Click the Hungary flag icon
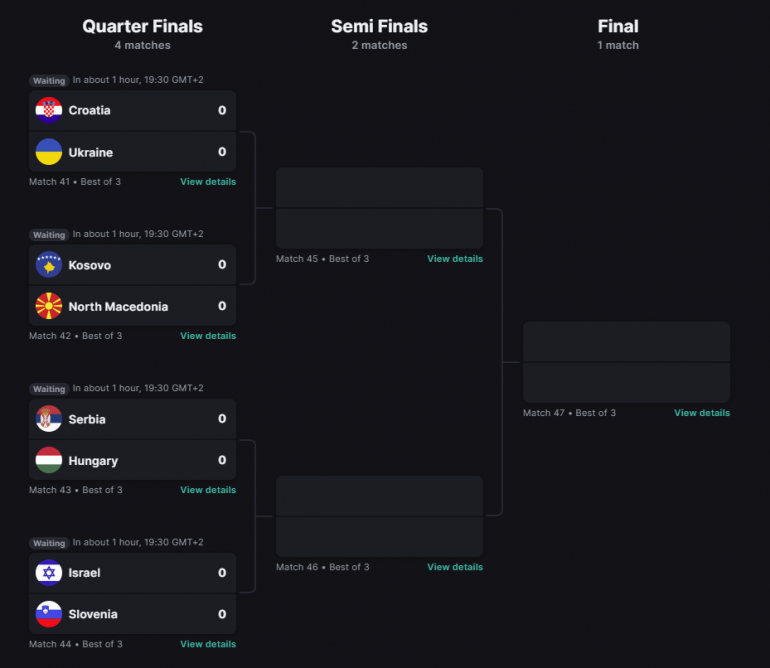770x668 pixels. click(x=49, y=460)
